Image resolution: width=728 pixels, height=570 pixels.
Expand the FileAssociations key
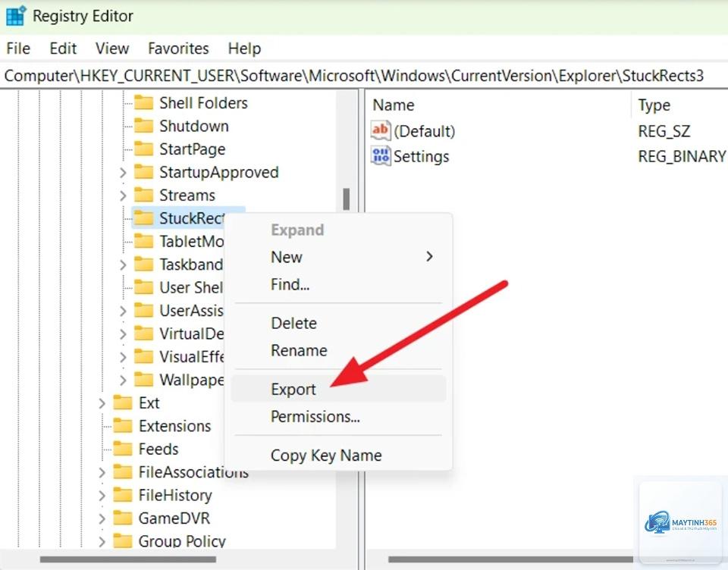(x=102, y=472)
